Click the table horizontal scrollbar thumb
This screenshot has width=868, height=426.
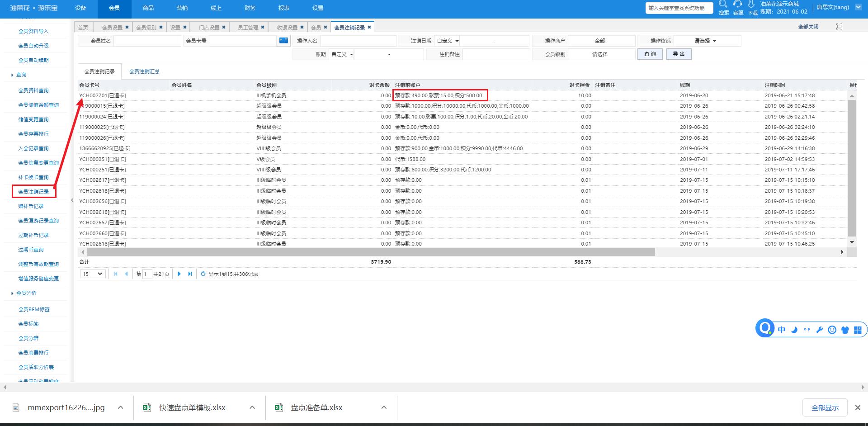371,252
